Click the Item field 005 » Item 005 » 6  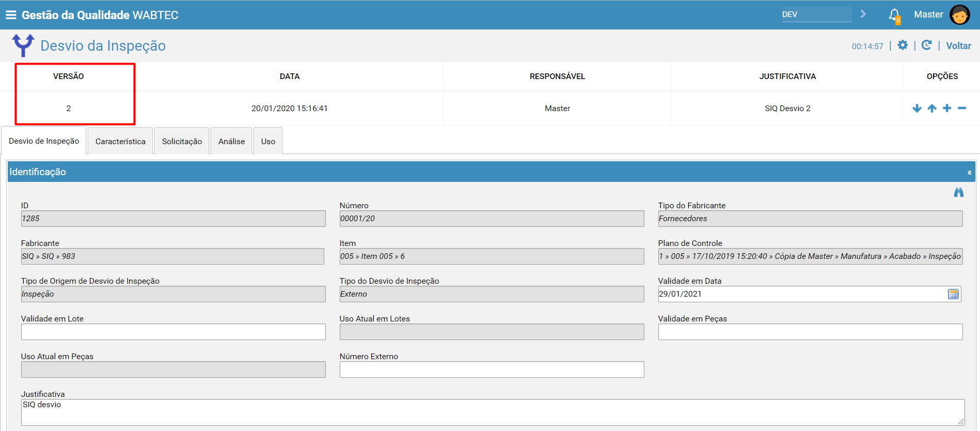click(492, 256)
